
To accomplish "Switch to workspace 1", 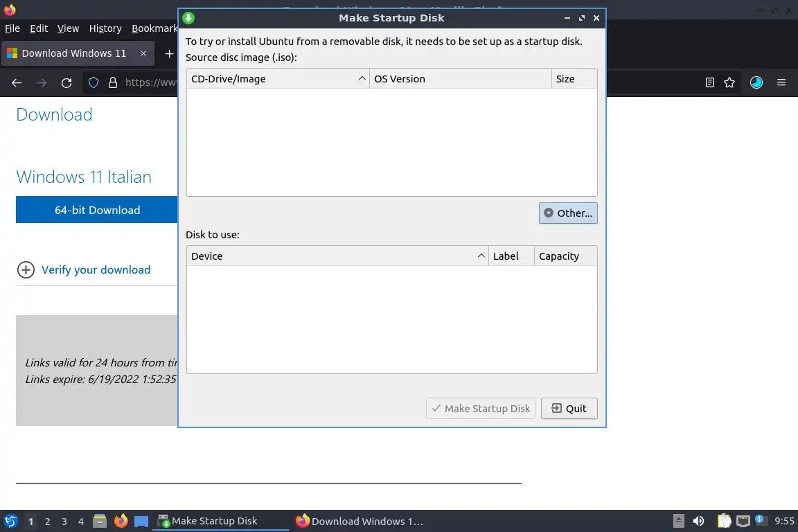I will pyautogui.click(x=30, y=522).
